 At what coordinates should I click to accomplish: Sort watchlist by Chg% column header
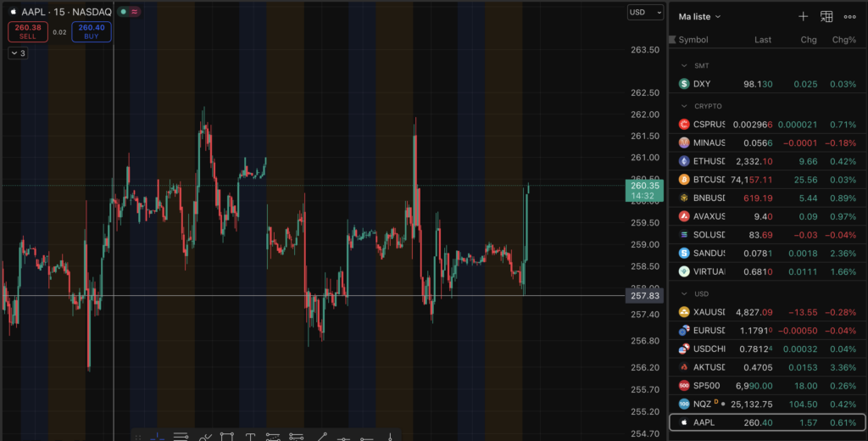click(844, 40)
